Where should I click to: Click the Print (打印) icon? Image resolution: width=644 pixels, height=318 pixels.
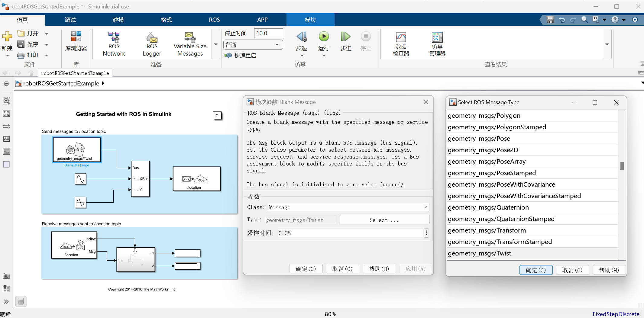click(21, 55)
